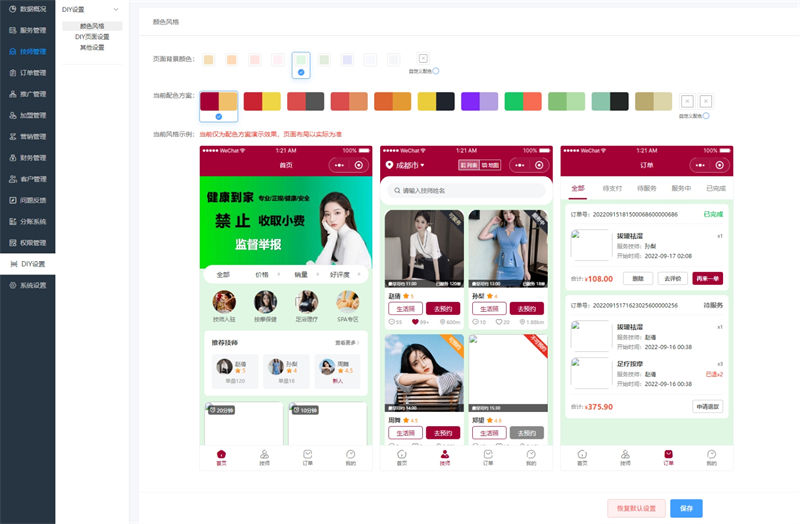800x524 pixels.
Task: Switch to 待支付 tab in order preview
Action: click(x=612, y=188)
